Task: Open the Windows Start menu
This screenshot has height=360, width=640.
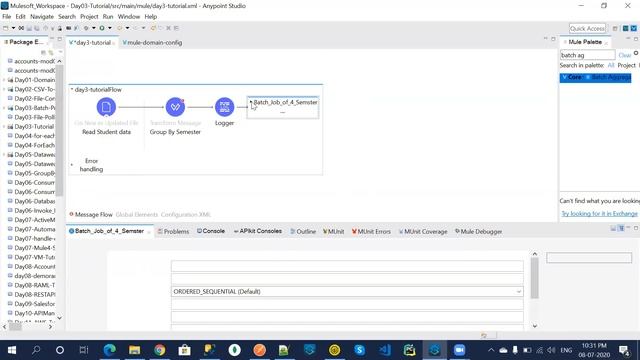Action: pos(12,350)
